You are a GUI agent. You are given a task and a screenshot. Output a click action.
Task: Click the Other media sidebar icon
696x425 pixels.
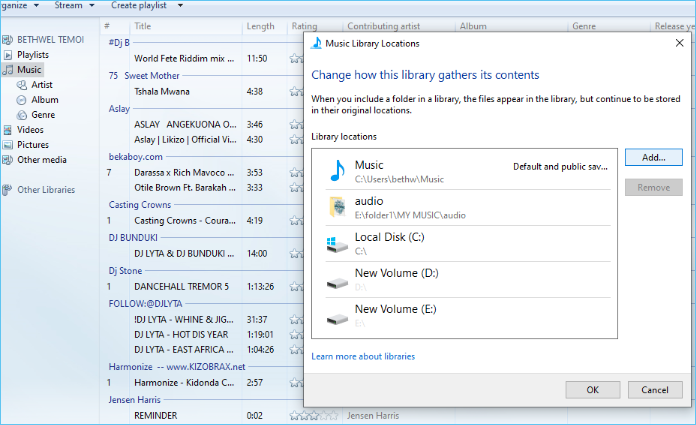pyautogui.click(x=9, y=160)
